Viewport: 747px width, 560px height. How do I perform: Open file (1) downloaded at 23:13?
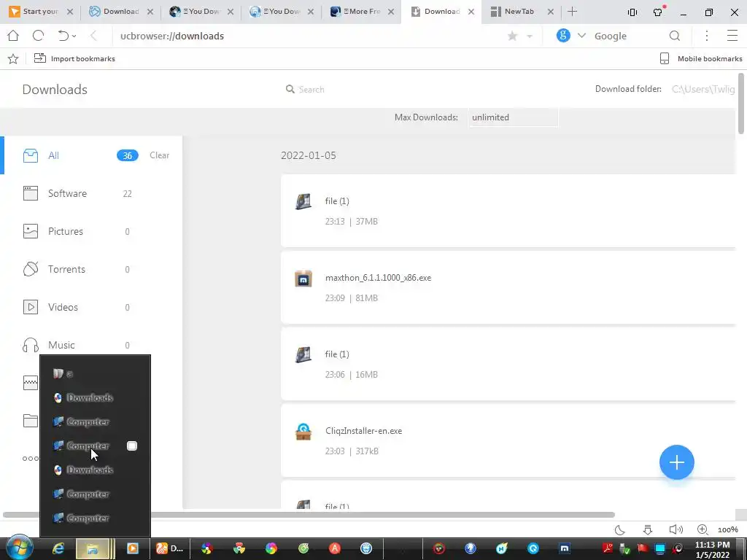point(508,211)
